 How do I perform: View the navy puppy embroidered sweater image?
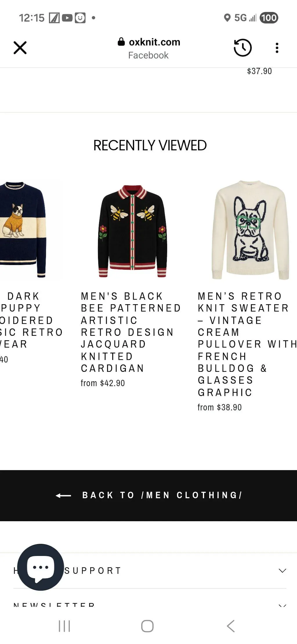pos(23,229)
